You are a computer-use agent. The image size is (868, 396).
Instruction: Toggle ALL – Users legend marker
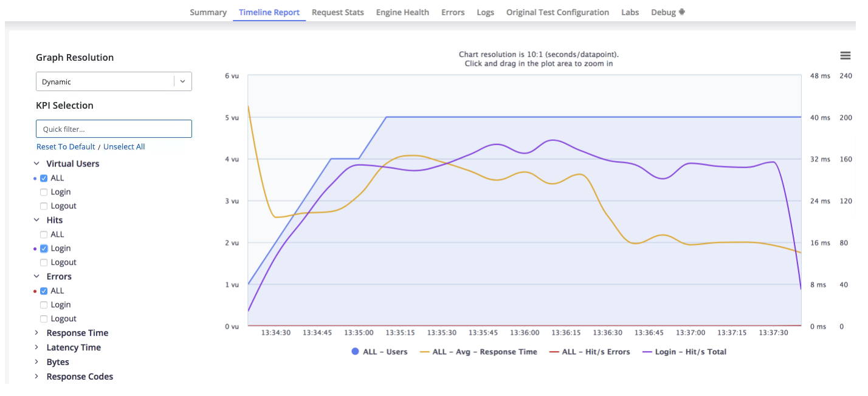pos(355,352)
